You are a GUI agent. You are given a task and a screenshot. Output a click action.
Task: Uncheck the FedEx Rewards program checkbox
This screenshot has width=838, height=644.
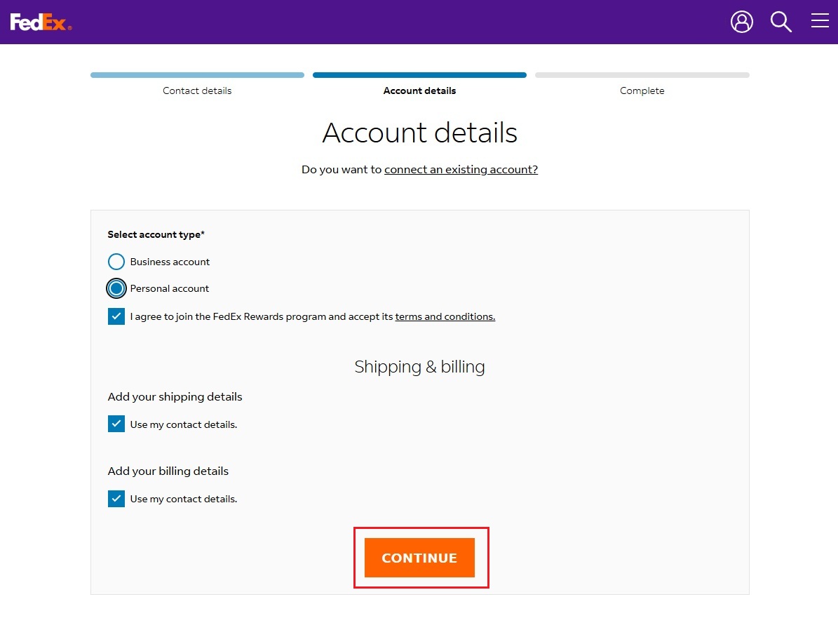116,316
